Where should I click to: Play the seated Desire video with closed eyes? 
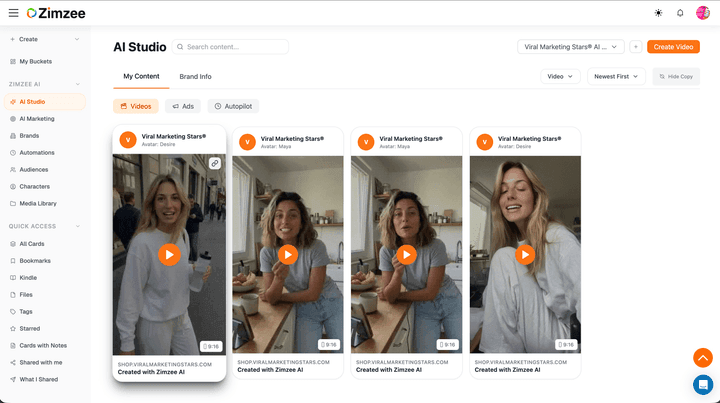pyautogui.click(x=525, y=255)
